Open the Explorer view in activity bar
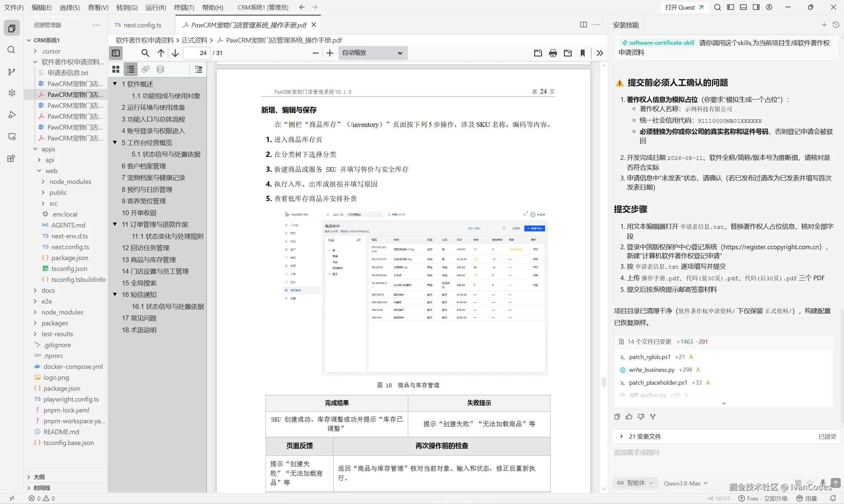 [12, 29]
